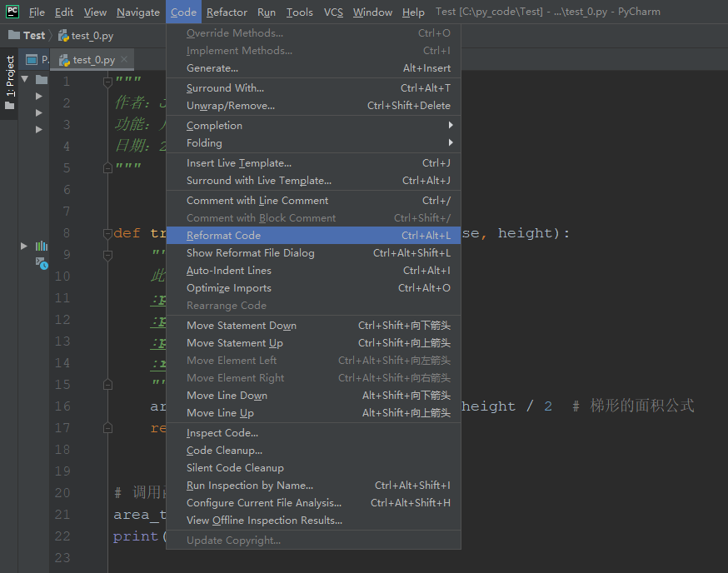Open the VCS menu
Screen dimensions: 728x573
(x=333, y=12)
